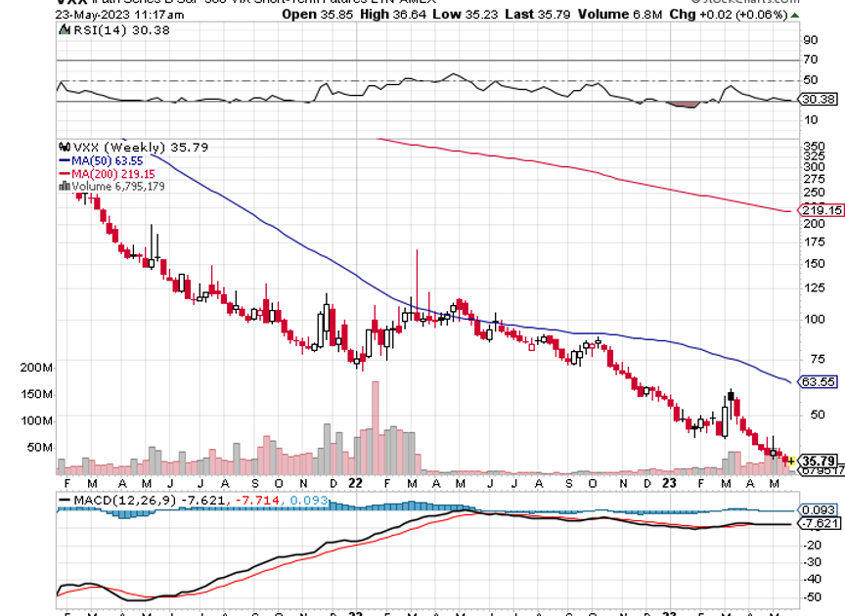This screenshot has width=845, height=616.
Task: Click the blue MA(50) legend line swatch
Action: 65,160
